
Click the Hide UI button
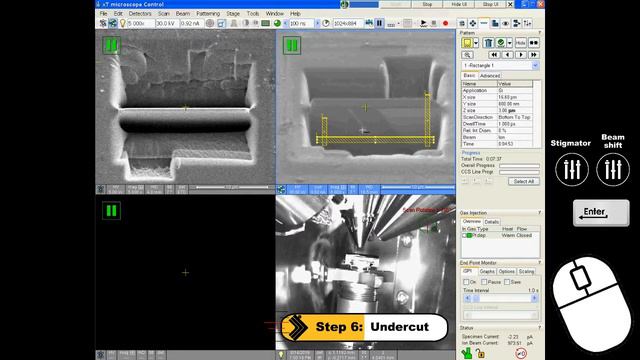coord(459,4)
